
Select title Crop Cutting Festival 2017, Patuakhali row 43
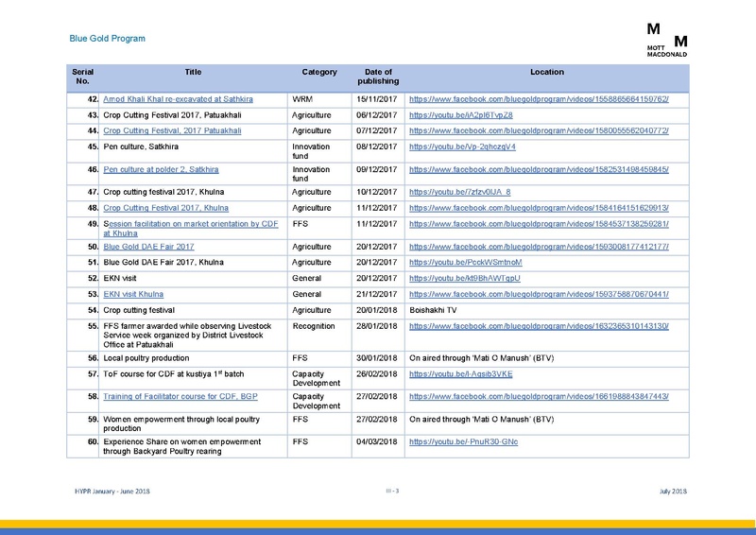click(172, 115)
